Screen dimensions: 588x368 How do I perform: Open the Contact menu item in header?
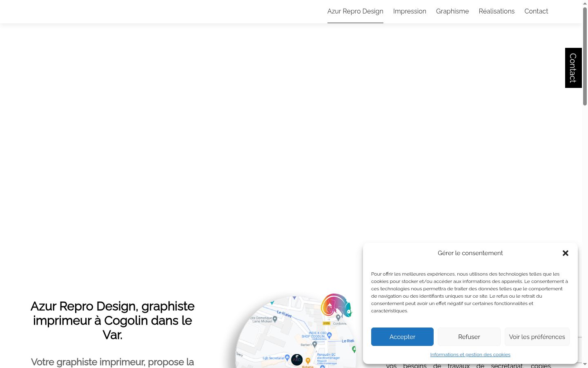pos(536,11)
